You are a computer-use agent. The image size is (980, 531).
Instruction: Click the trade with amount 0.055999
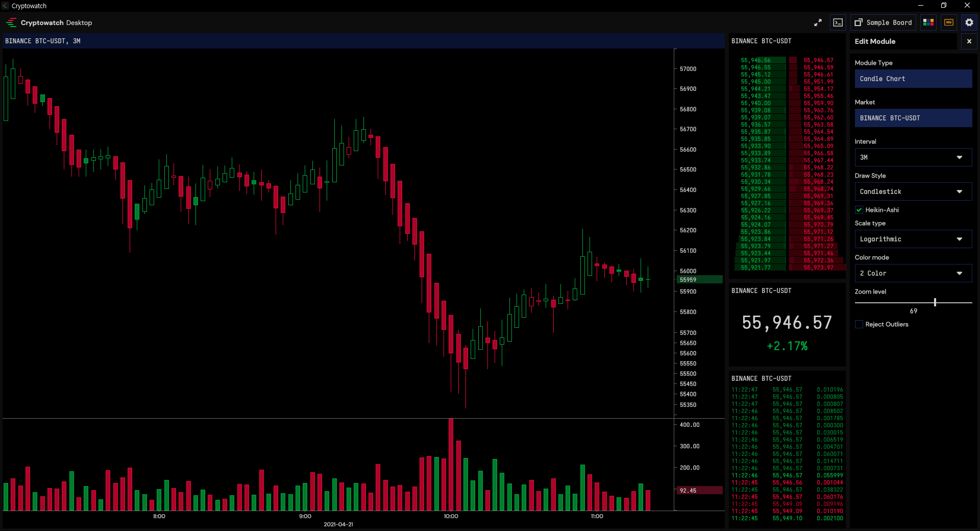click(x=787, y=475)
